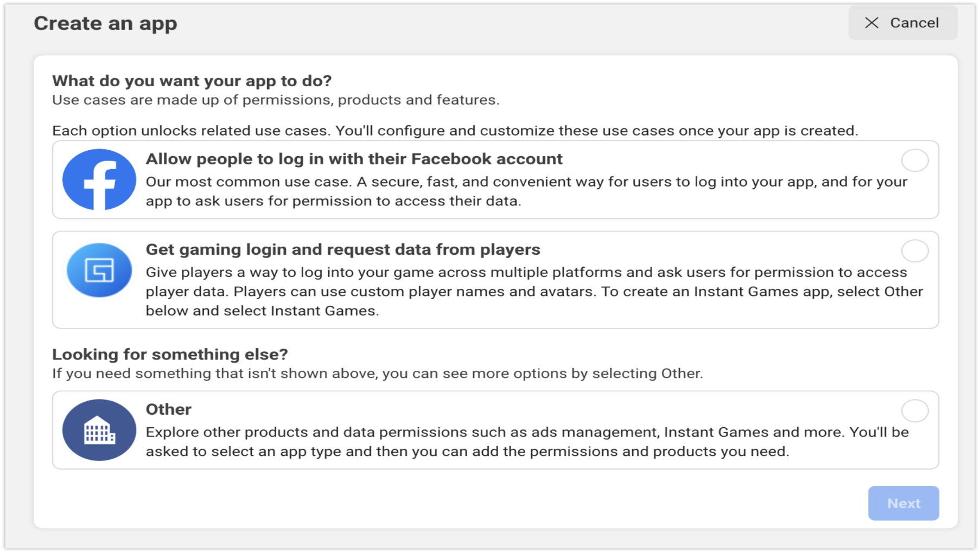Click the bold "Other" option title text
980x553 pixels.
point(168,409)
